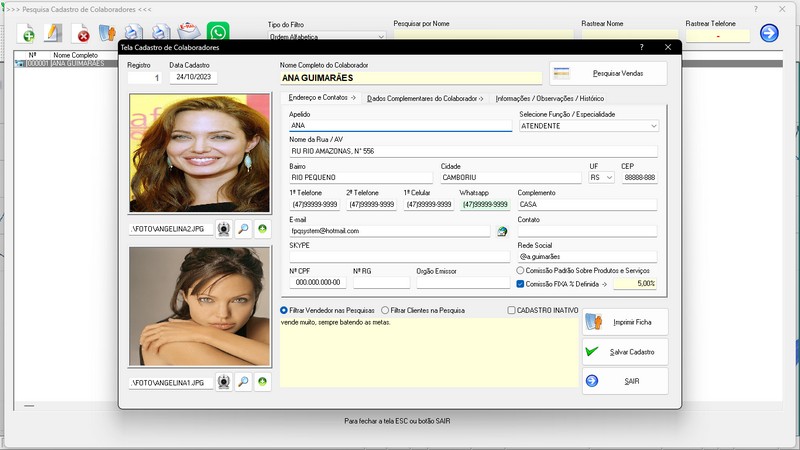Enable the CADASTRO INATIVO checkbox
Viewport: 800px width, 450px height.
[511, 310]
